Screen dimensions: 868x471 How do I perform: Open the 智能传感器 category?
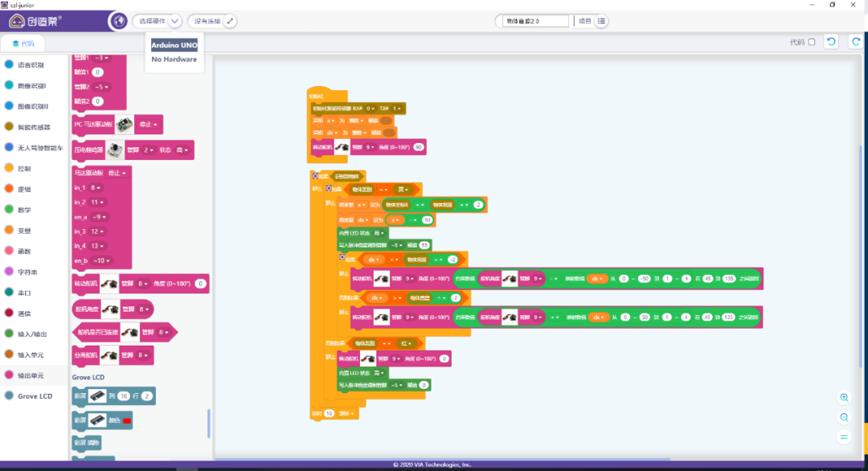34,127
